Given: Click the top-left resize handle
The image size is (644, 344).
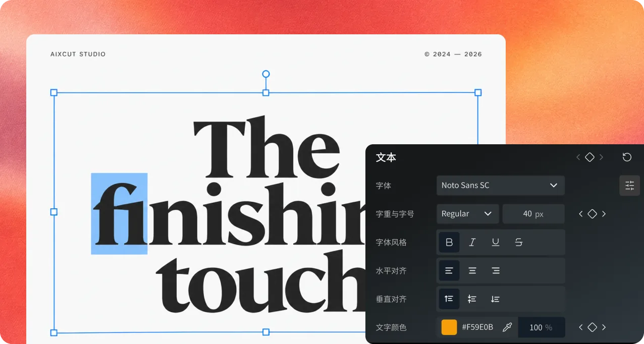Looking at the screenshot, I should click(x=54, y=92).
